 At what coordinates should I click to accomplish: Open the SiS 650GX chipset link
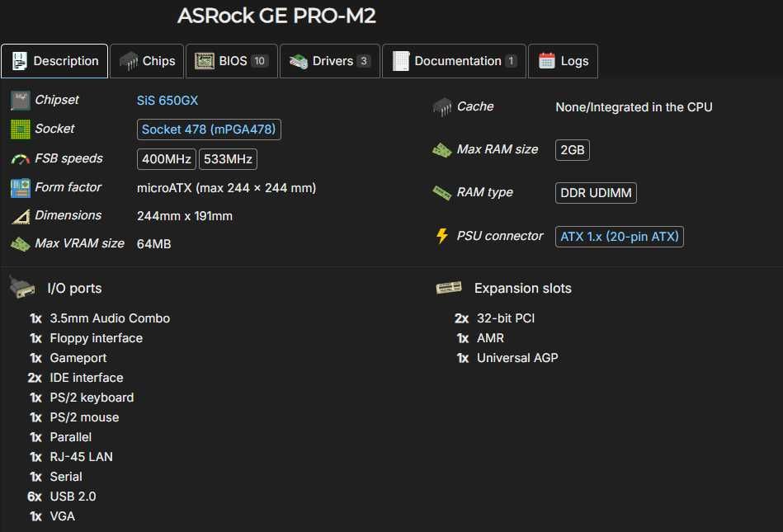point(167,101)
